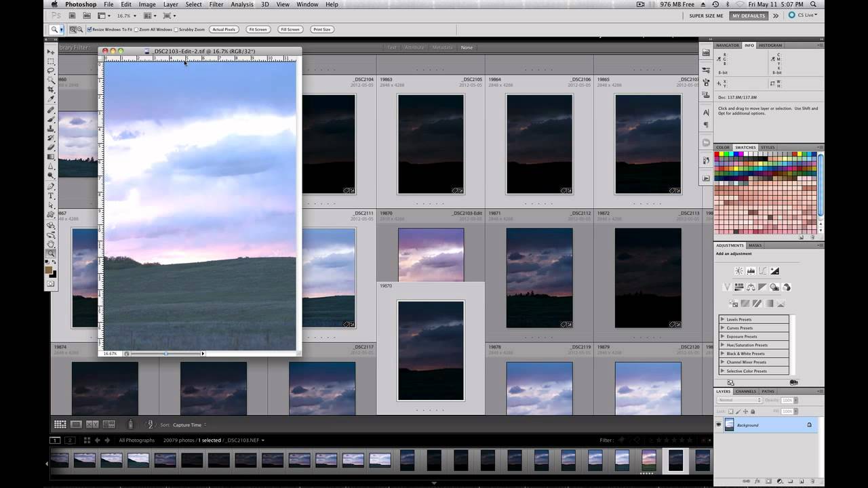Viewport: 868px width, 488px height.
Task: Click the Print Size button
Action: 321,30
